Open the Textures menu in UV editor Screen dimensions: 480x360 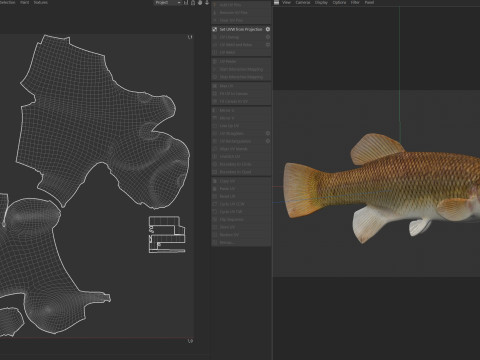[41, 2]
